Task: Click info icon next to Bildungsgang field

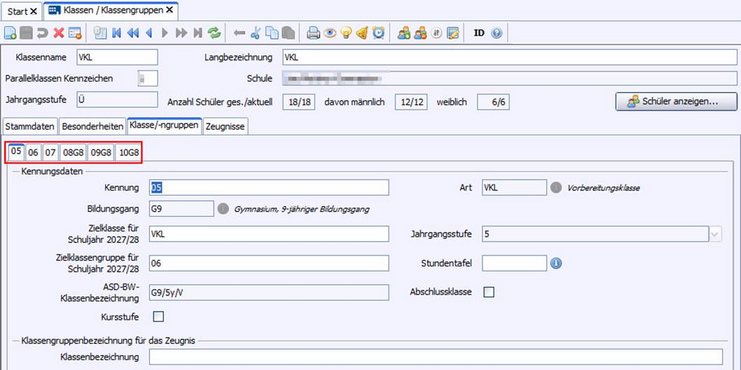Action: [x=223, y=209]
